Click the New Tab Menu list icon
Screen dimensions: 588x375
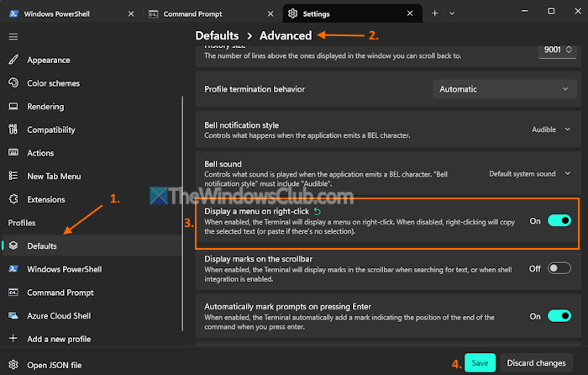tap(13, 176)
